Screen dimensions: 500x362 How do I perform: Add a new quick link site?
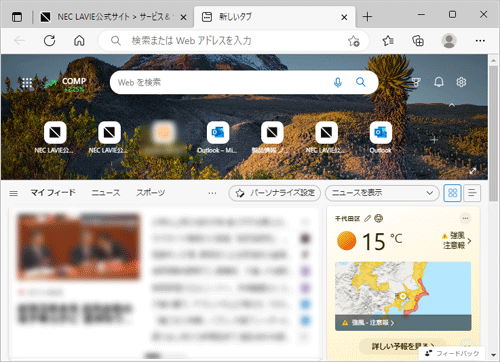(434, 140)
